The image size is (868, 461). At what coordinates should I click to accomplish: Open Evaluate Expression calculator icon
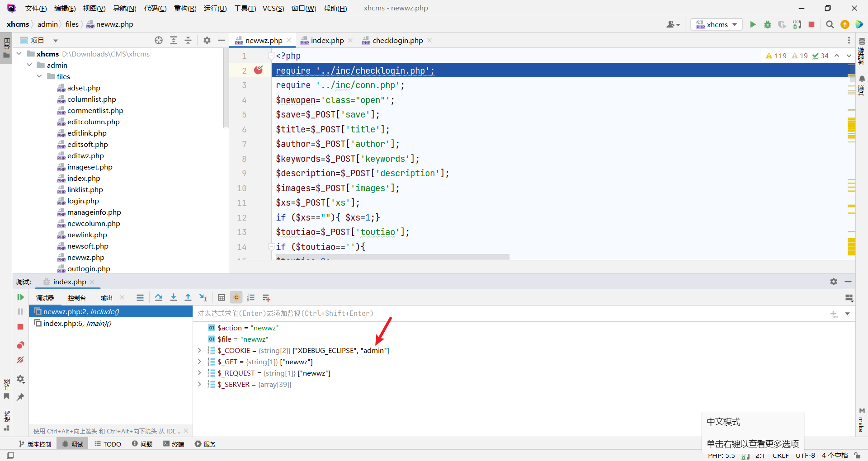click(x=222, y=297)
